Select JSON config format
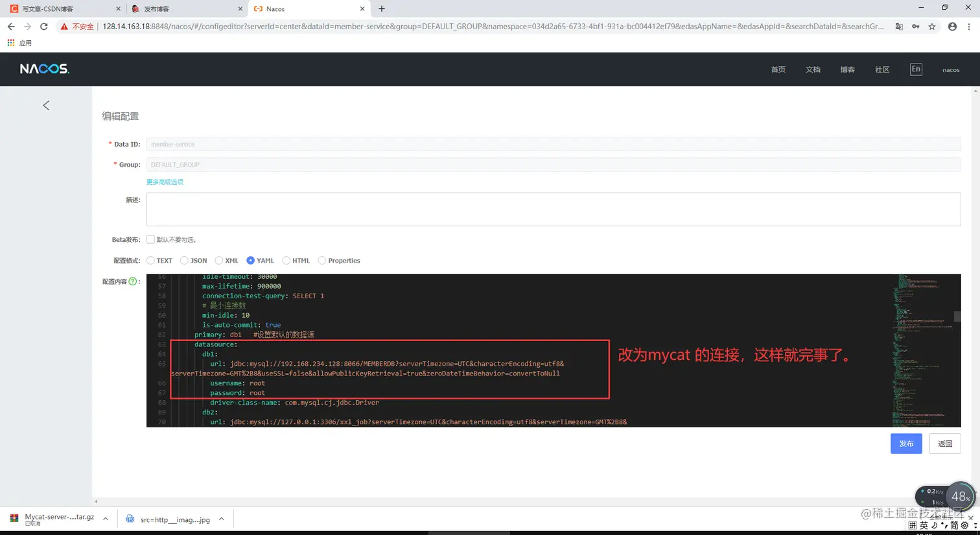The height and width of the screenshot is (535, 980). [184, 260]
